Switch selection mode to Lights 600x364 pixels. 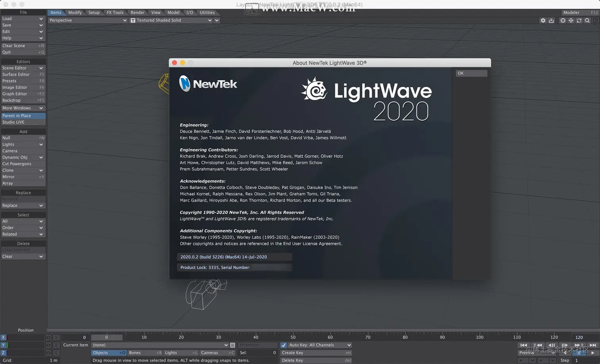pyautogui.click(x=181, y=353)
